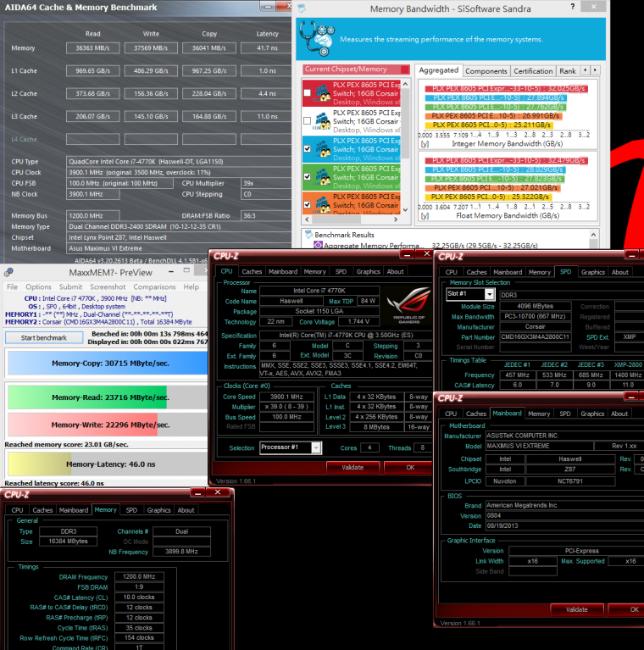Screen dimensions: 644x650
Task: Uncheck the green PLX PEX 8605 entry
Action: pos(307,176)
